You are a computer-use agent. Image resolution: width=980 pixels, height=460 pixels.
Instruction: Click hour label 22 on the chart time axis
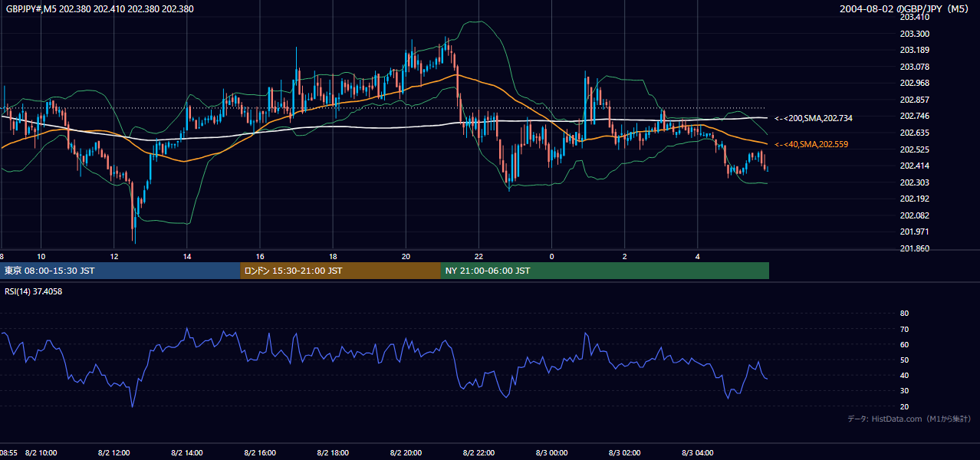[478, 256]
